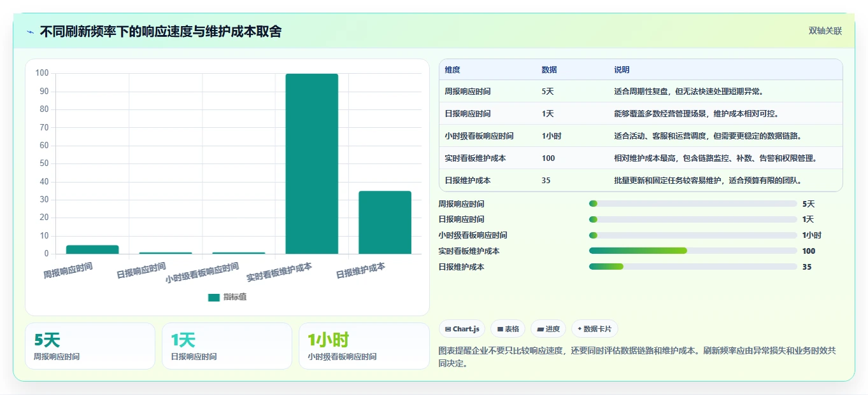Click x-axis label 日报维护成本 under chart
Image resolution: width=868 pixels, height=395 pixels.
pos(360,271)
